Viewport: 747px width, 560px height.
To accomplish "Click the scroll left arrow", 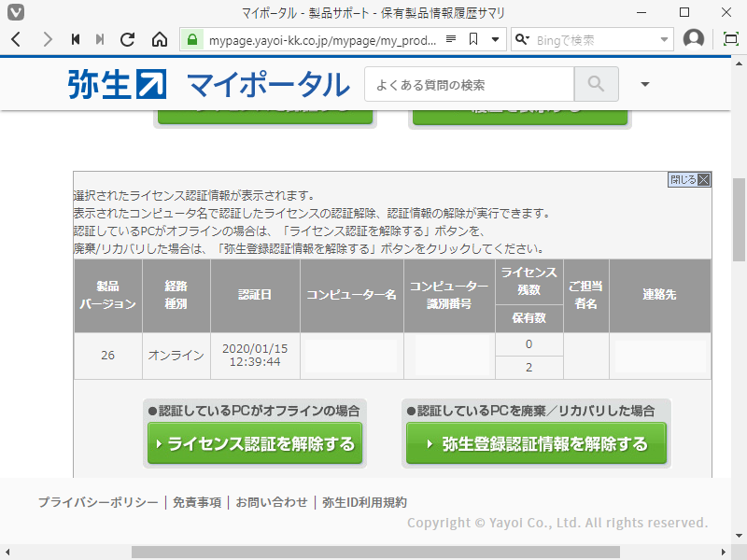I will point(7,552).
